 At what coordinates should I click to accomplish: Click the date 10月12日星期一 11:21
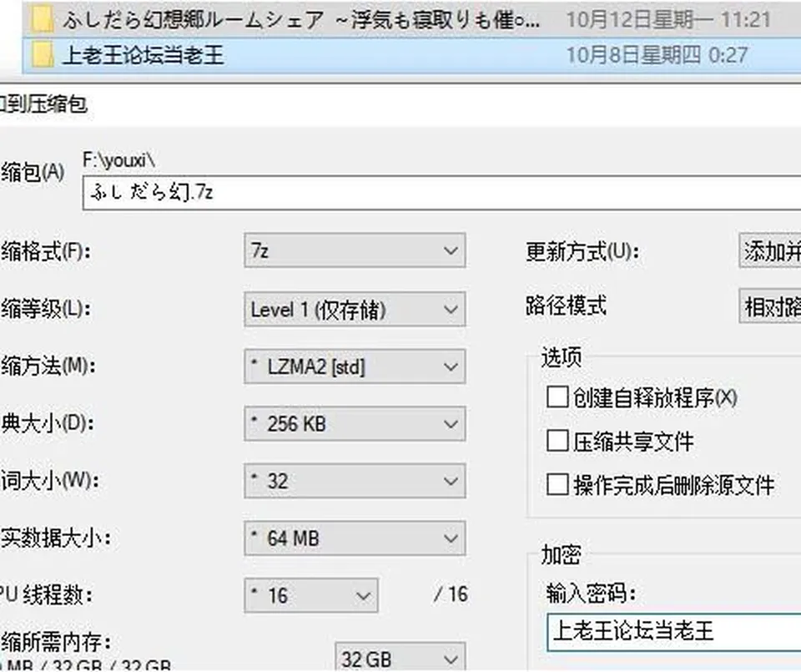[x=668, y=19]
